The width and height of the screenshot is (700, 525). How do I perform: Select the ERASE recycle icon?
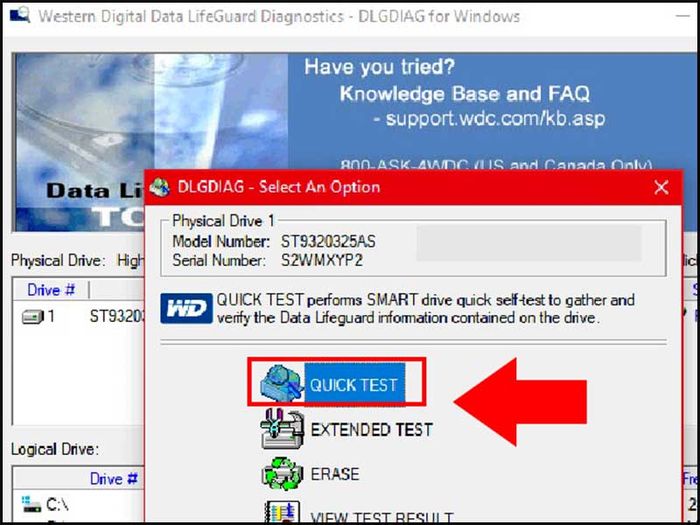[x=282, y=474]
